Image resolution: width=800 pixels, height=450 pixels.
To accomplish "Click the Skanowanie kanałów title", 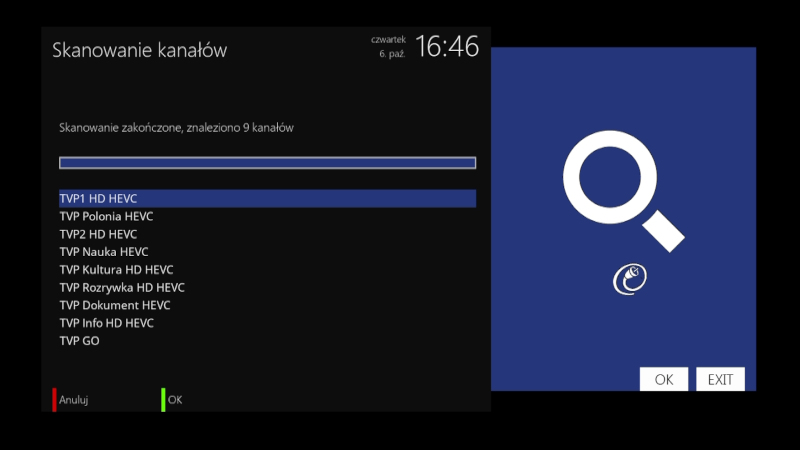I will click(139, 50).
